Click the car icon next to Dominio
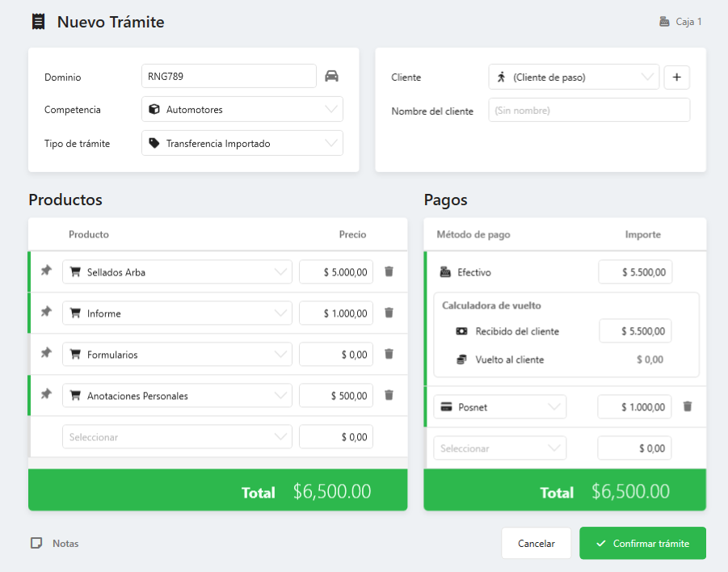This screenshot has height=572, width=728. pos(331,76)
